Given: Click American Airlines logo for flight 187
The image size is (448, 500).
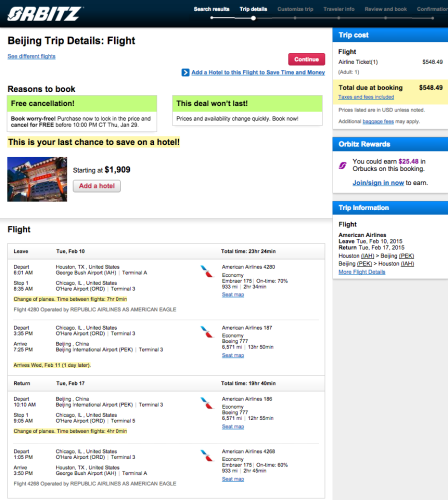Looking at the screenshot, I should tap(207, 332).
